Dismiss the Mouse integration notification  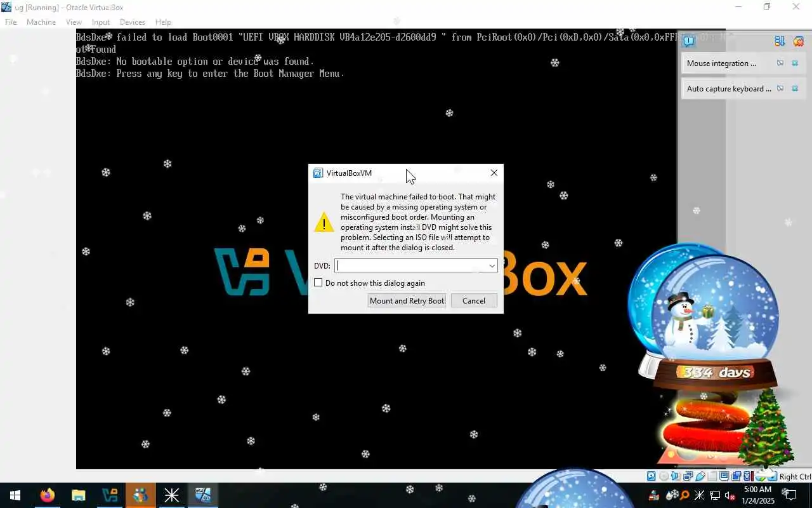tap(795, 63)
